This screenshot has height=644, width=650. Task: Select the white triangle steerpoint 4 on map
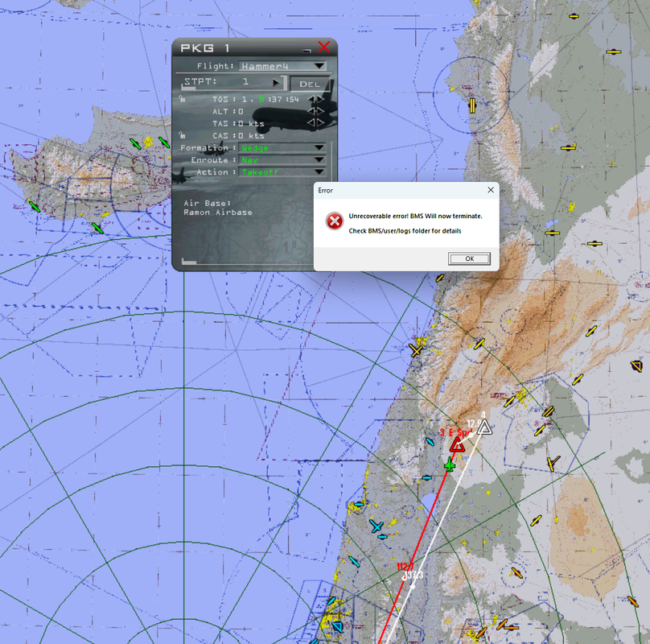click(x=484, y=427)
